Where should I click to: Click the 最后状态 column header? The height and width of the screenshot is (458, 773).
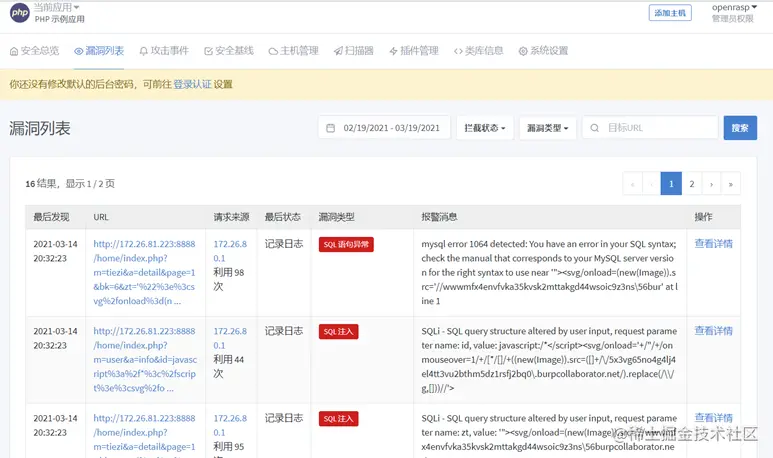point(282,217)
